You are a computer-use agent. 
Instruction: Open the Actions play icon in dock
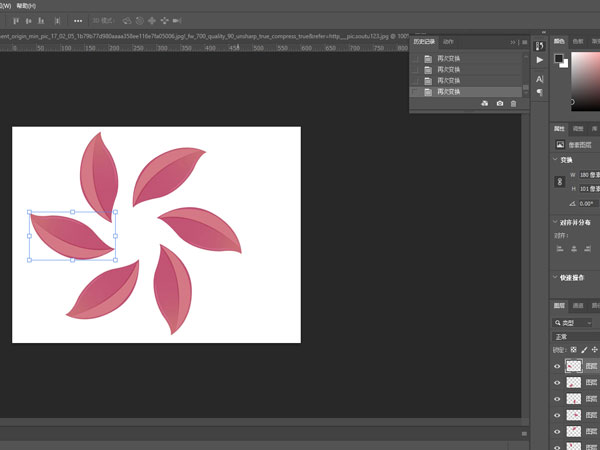click(x=540, y=60)
